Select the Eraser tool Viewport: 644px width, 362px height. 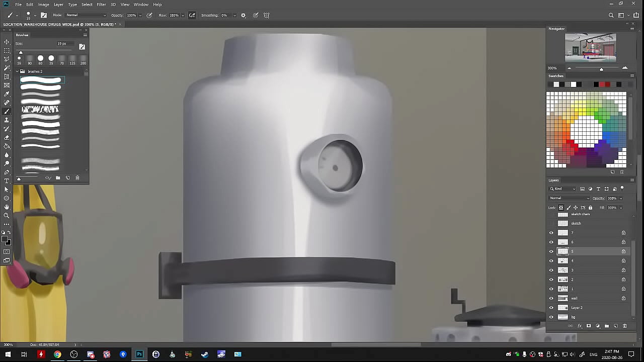(7, 137)
